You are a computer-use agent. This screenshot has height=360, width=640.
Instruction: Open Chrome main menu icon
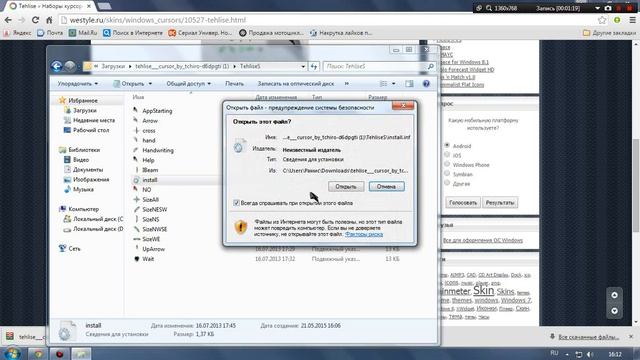point(632,20)
